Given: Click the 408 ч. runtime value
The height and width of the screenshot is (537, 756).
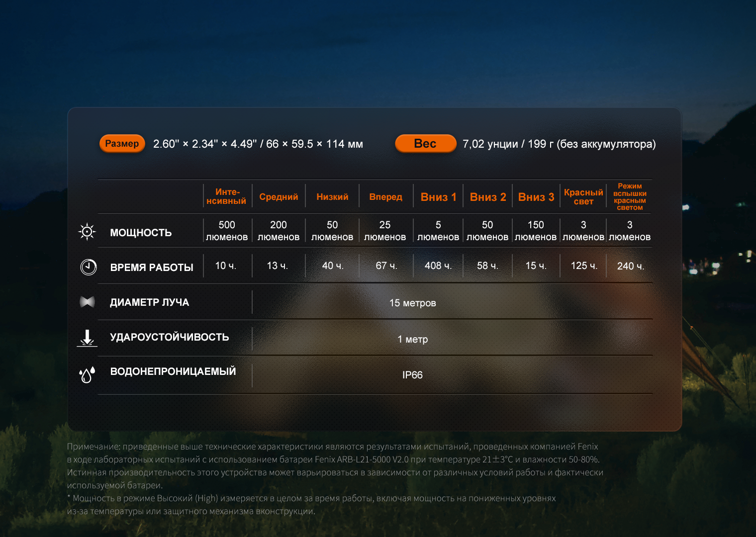Looking at the screenshot, I should 438,266.
